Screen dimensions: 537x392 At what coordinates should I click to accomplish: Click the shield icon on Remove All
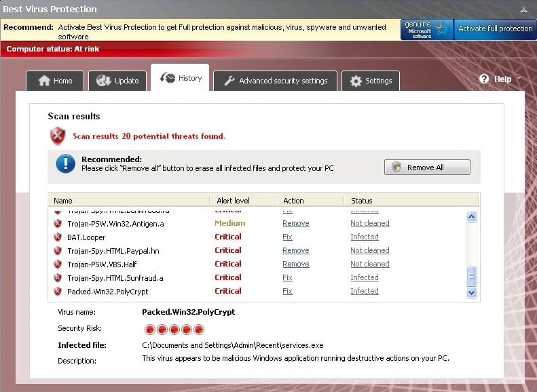396,167
